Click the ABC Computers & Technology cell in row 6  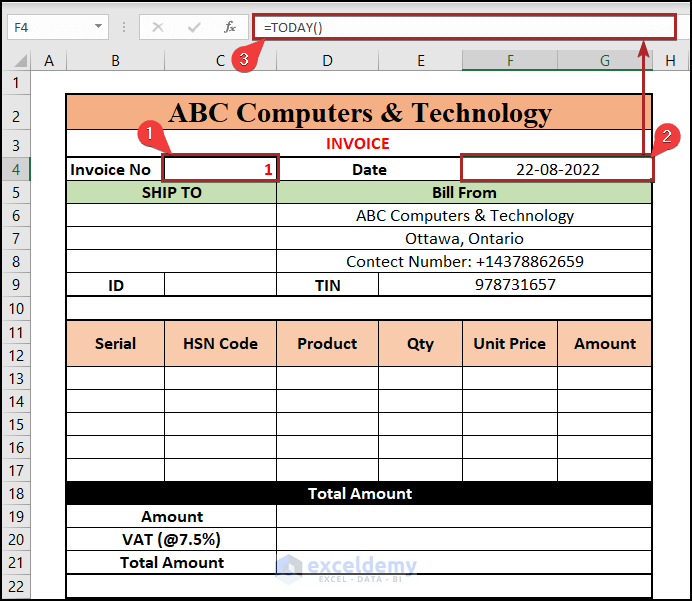[x=464, y=215]
